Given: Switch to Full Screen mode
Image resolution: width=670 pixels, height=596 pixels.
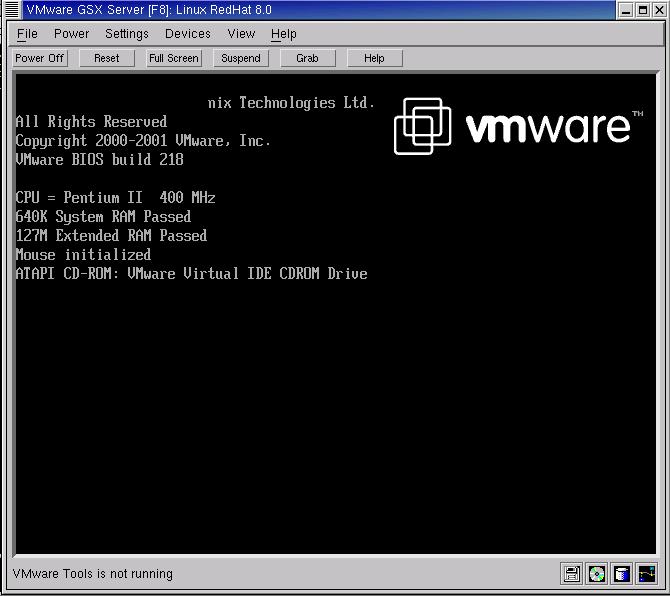Looking at the screenshot, I should coord(174,58).
